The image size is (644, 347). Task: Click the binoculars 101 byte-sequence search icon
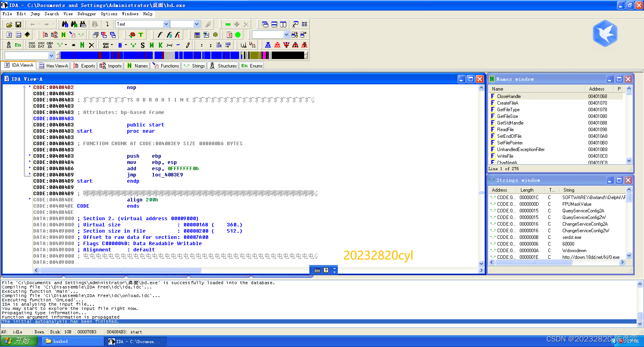(x=83, y=24)
